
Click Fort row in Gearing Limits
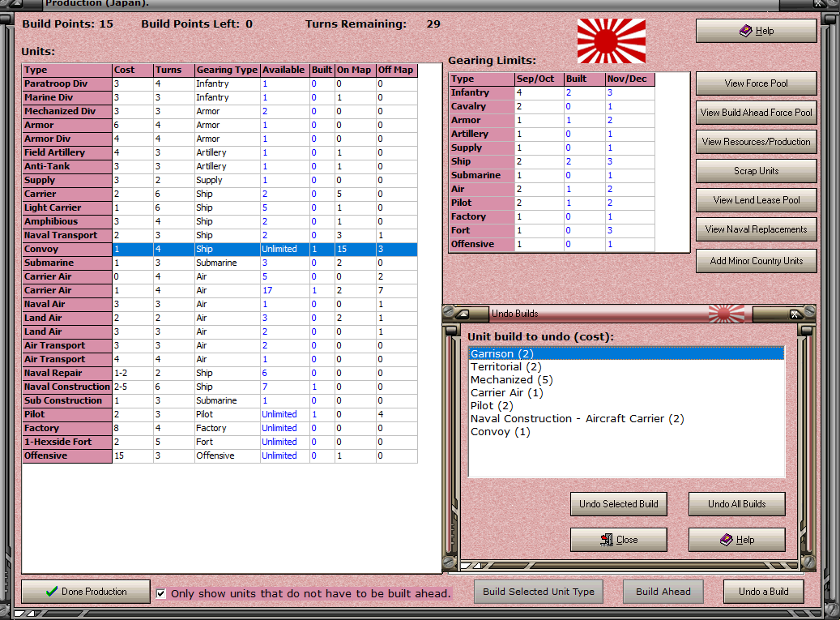click(552, 230)
